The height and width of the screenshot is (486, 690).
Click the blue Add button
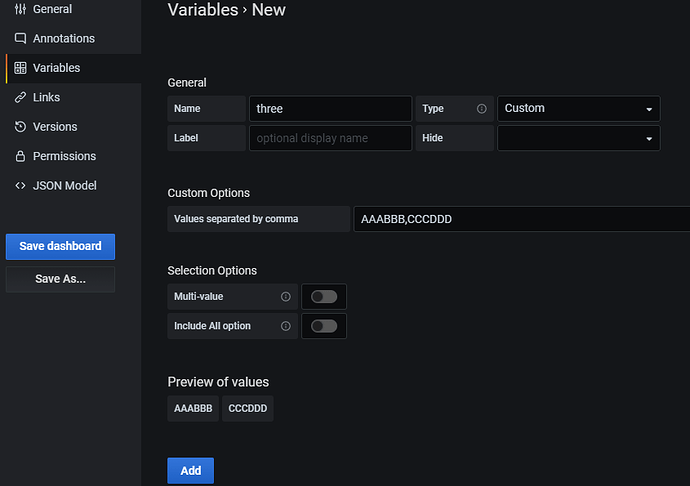pyautogui.click(x=190, y=471)
